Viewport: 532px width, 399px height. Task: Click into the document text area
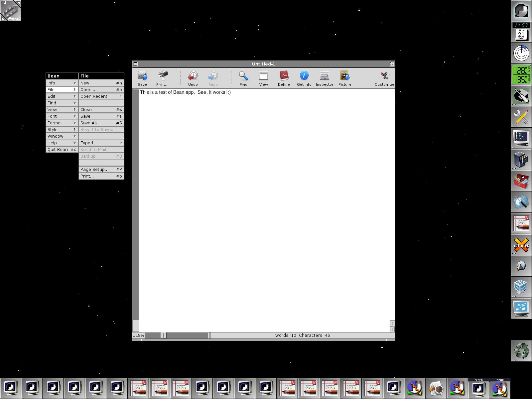267,210
